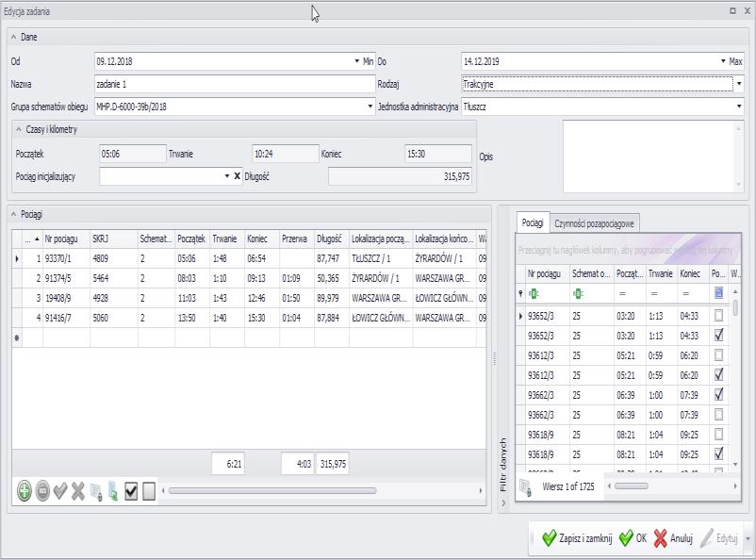Click the OK button
The width and height of the screenshot is (756, 560).
[633, 538]
